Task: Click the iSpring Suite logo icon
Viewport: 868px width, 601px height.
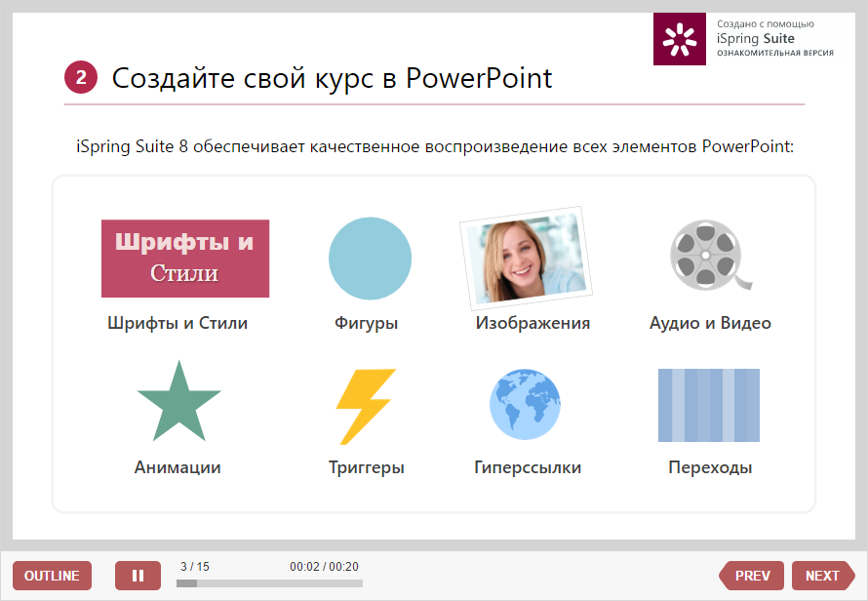Action: coord(679,39)
